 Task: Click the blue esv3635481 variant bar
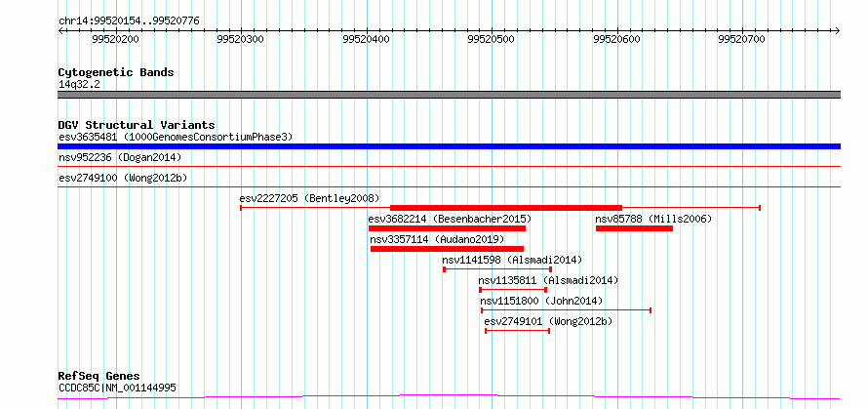(449, 146)
